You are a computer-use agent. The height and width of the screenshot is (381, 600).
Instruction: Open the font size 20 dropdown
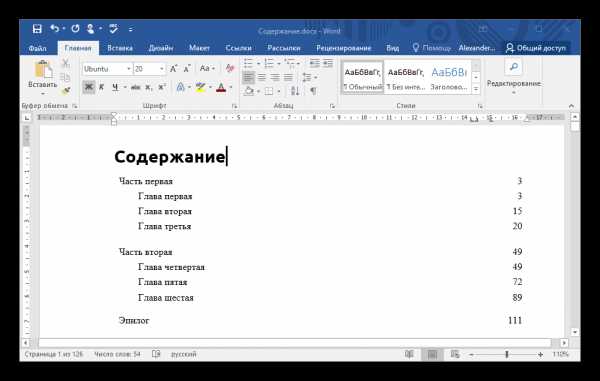(162, 69)
